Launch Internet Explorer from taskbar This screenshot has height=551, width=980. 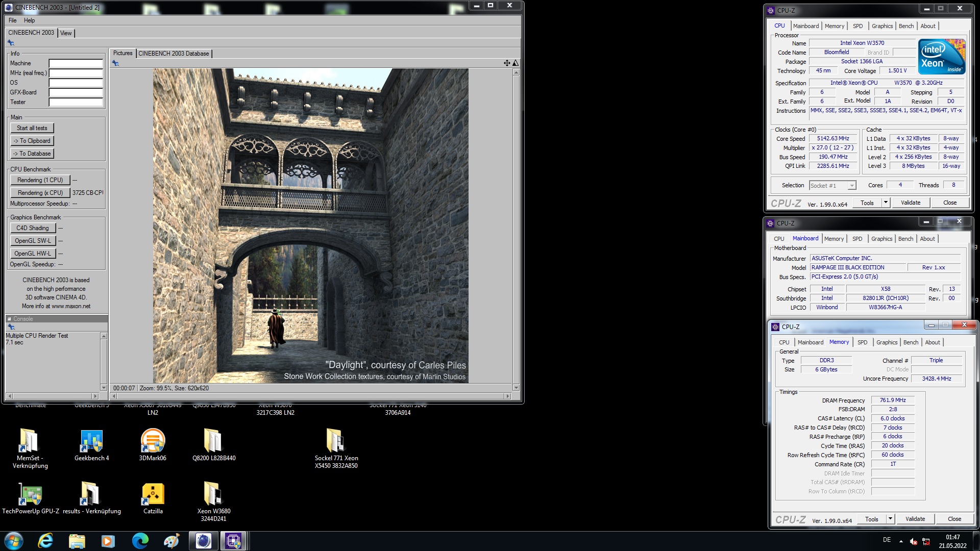click(x=45, y=541)
